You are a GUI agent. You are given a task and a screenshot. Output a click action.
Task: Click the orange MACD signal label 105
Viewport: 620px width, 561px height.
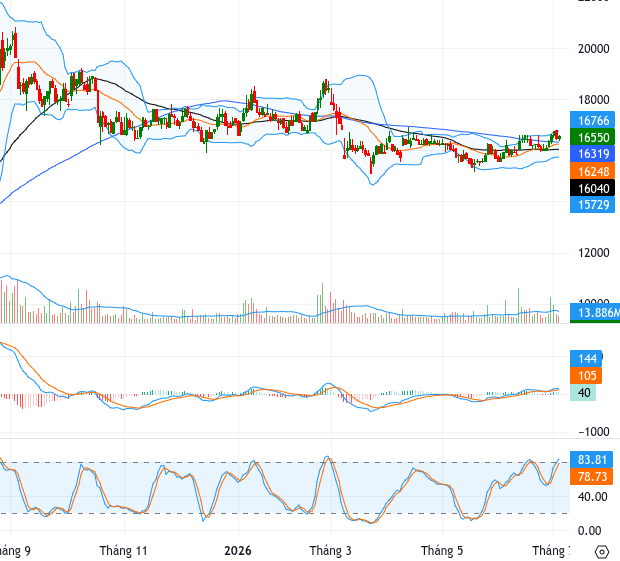point(586,376)
